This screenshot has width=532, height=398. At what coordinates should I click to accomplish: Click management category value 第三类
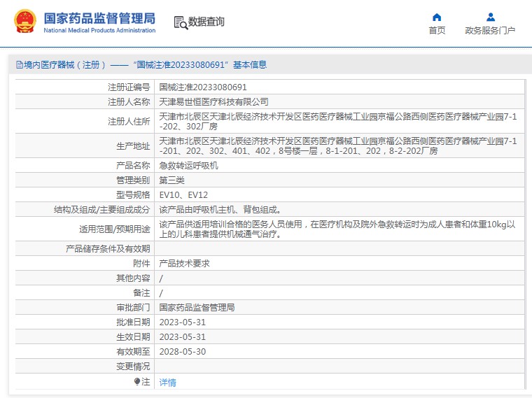[171, 180]
